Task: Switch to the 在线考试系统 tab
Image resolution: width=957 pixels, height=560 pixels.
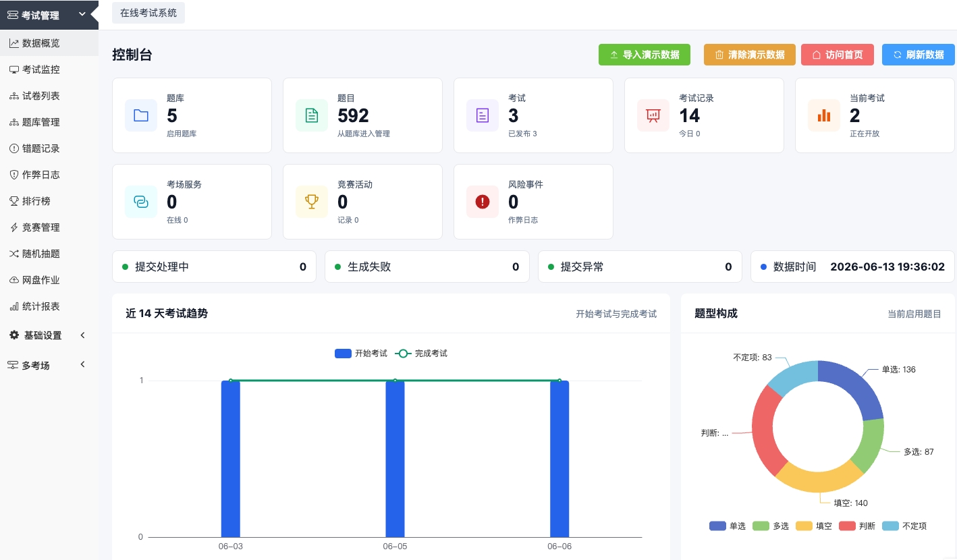Action: click(148, 13)
